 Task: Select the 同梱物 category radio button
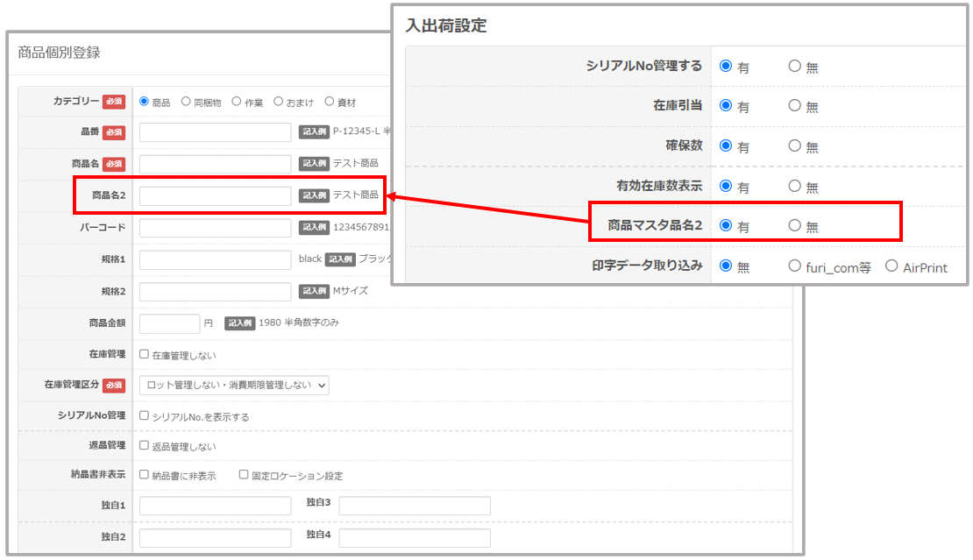click(x=186, y=102)
